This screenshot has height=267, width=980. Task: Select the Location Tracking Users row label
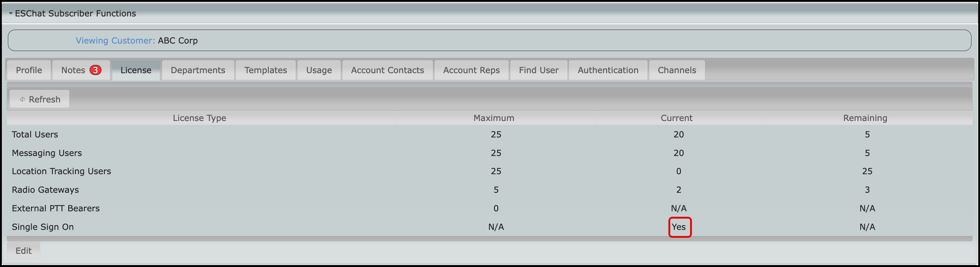point(61,171)
